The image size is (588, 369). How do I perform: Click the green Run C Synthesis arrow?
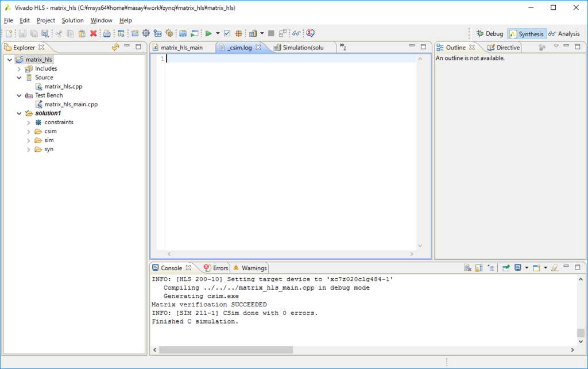pos(208,33)
